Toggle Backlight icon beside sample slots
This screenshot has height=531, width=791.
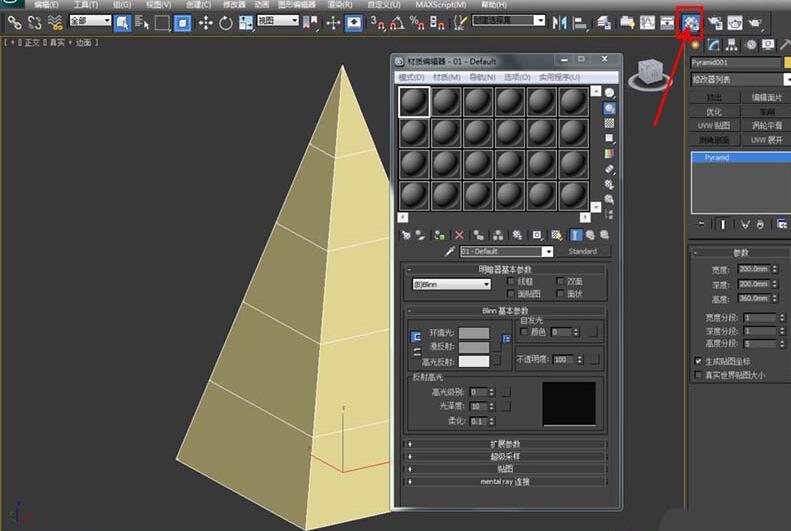[609, 108]
